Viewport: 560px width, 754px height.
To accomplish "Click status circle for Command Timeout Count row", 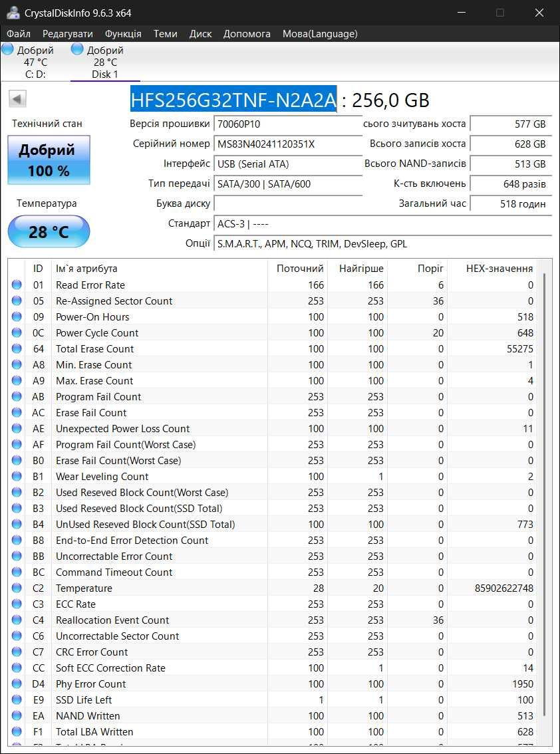I will click(x=17, y=572).
